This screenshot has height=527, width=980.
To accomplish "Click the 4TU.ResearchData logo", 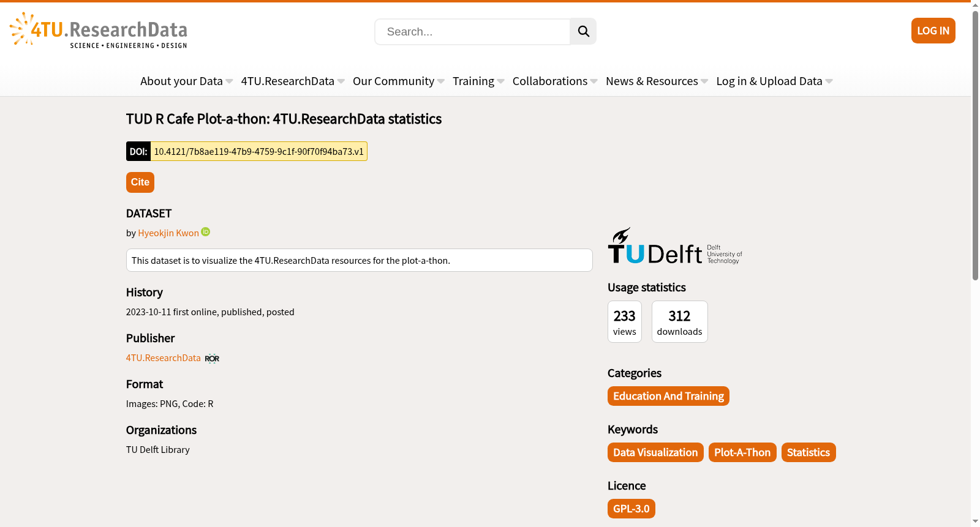I will [99, 30].
